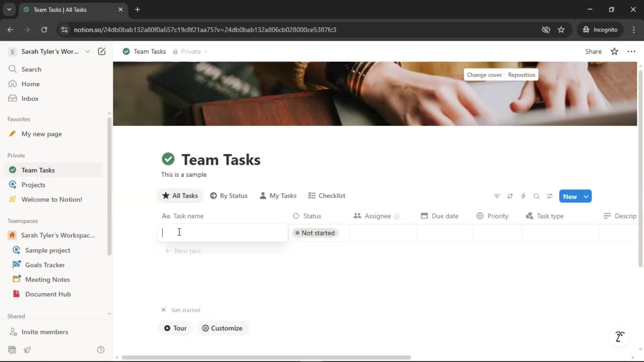Open the filter icon in database toolbar

[497, 196]
